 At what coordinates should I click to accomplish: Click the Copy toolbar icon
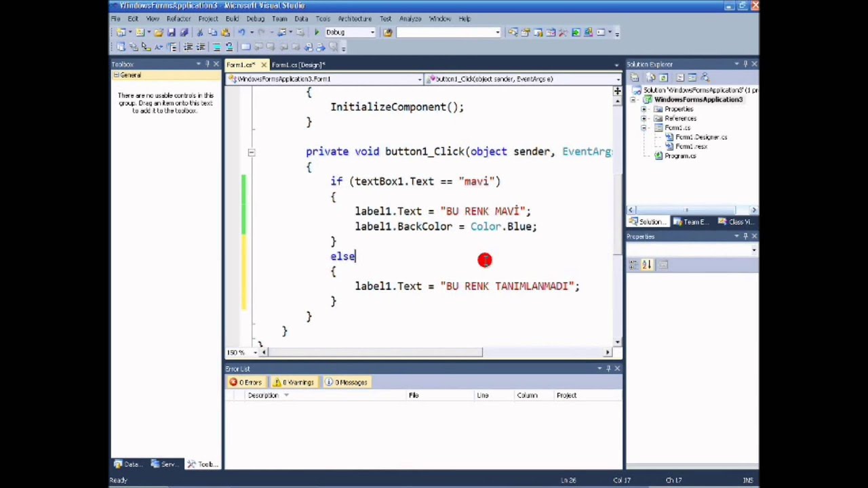[x=213, y=33]
